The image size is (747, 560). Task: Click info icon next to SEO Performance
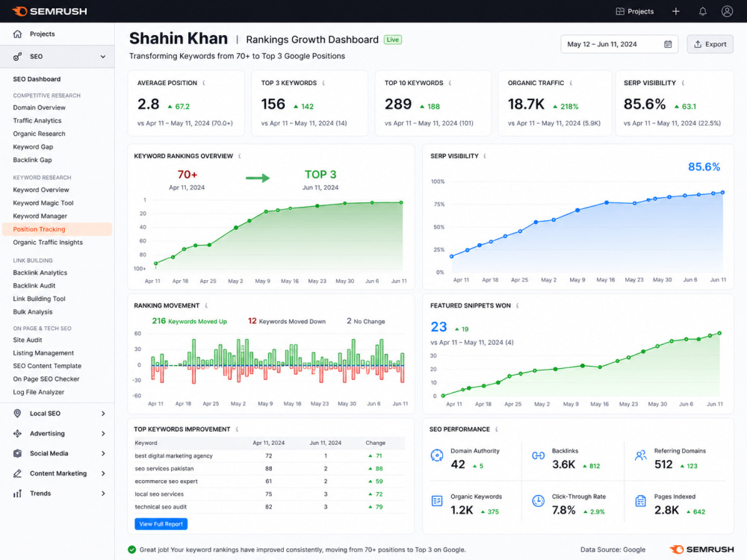497,429
